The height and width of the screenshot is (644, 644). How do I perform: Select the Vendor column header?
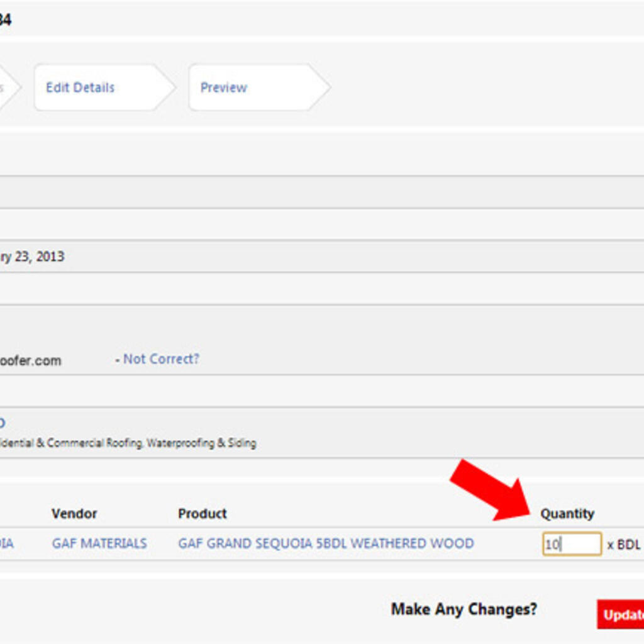pos(74,513)
